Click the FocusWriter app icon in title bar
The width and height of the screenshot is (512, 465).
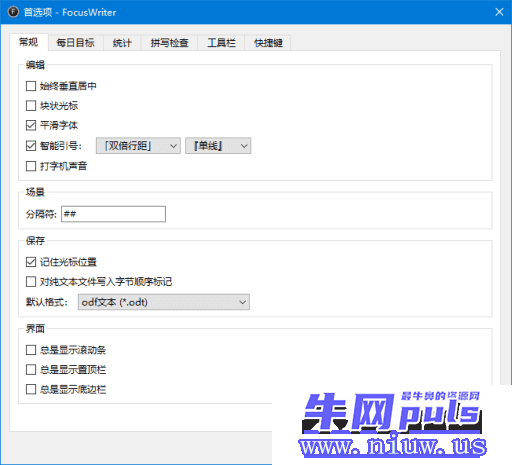(13, 12)
